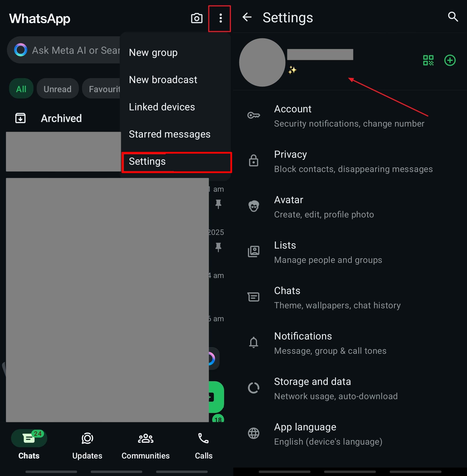Open App language settings entry

(350, 434)
